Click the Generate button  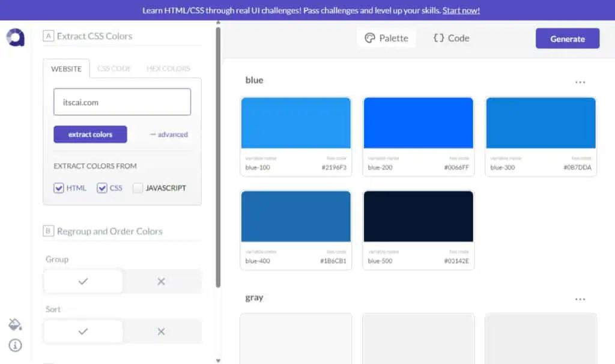click(x=568, y=38)
